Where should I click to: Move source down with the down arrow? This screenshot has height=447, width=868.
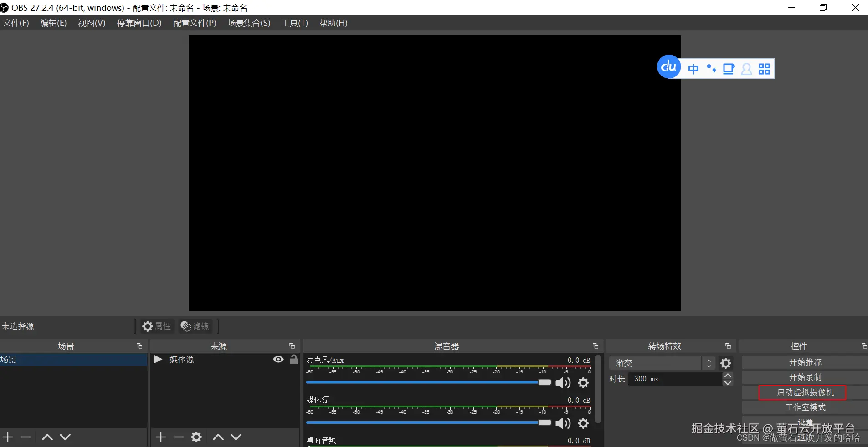(x=236, y=437)
